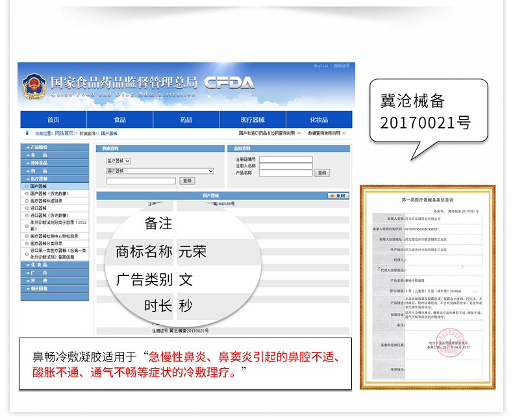
Task: Select 国产器械（历史数据） in sidebar
Action: coord(49,193)
